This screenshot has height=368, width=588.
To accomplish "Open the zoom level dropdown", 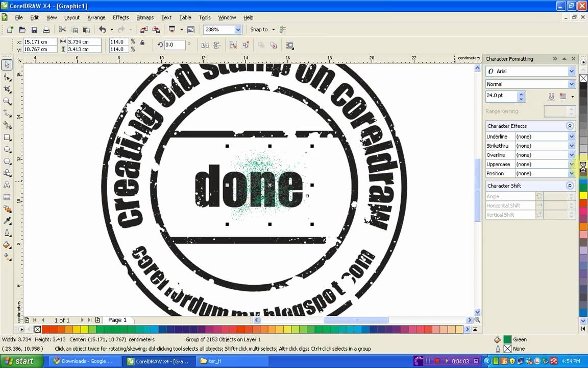I will 238,29.
